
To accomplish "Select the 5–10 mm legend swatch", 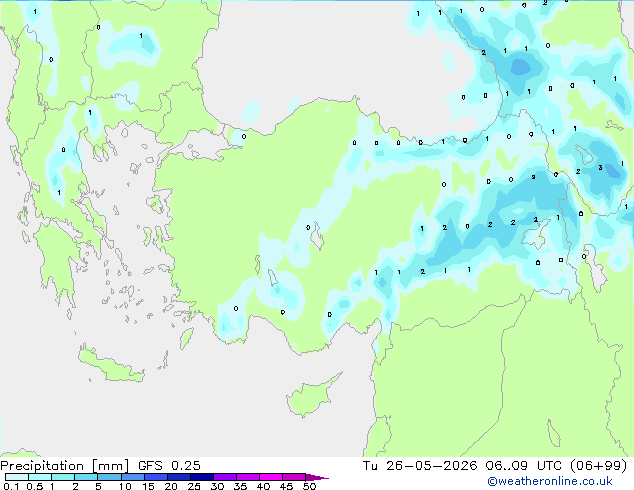I will [109, 477].
